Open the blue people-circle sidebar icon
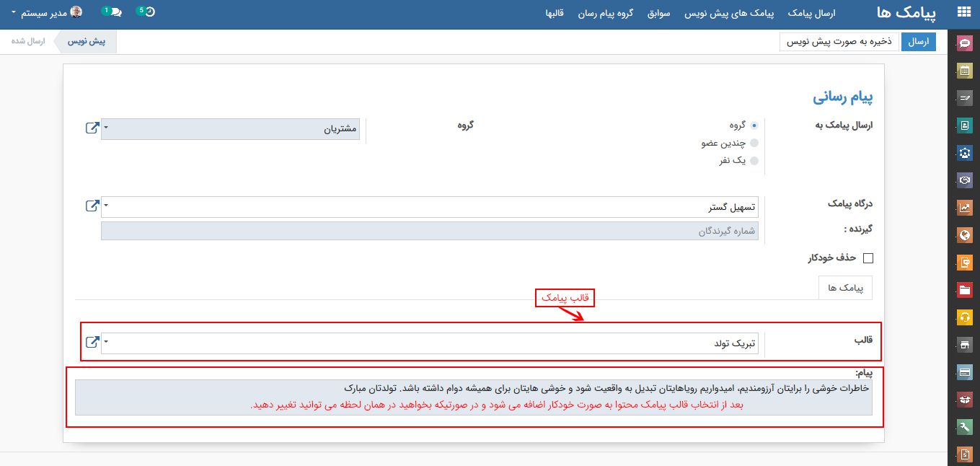 965,153
